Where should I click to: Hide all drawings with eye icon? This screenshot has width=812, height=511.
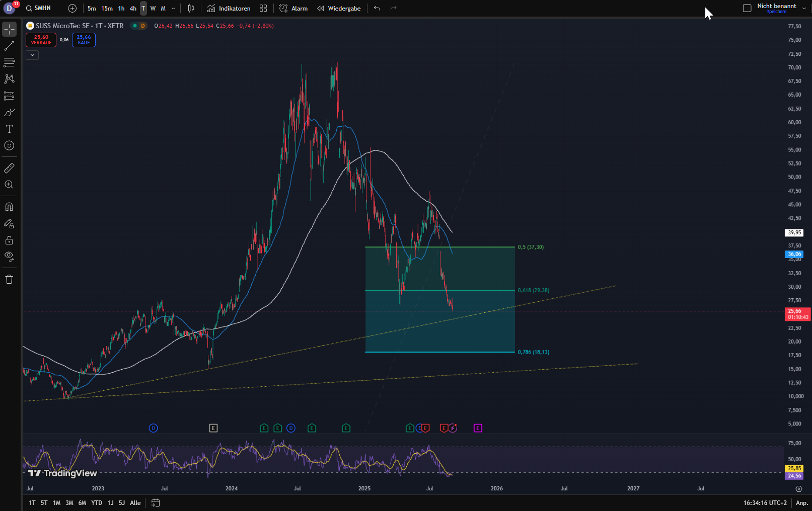point(9,256)
